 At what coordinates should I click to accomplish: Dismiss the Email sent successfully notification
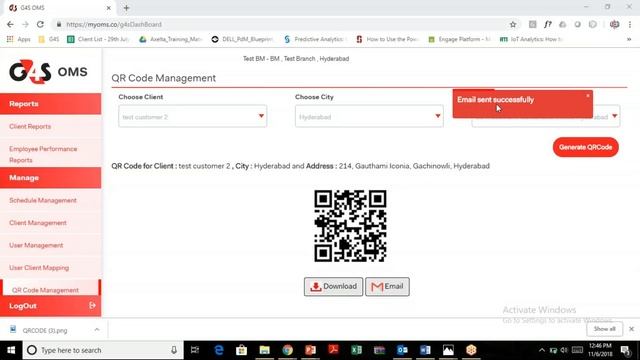(588, 96)
